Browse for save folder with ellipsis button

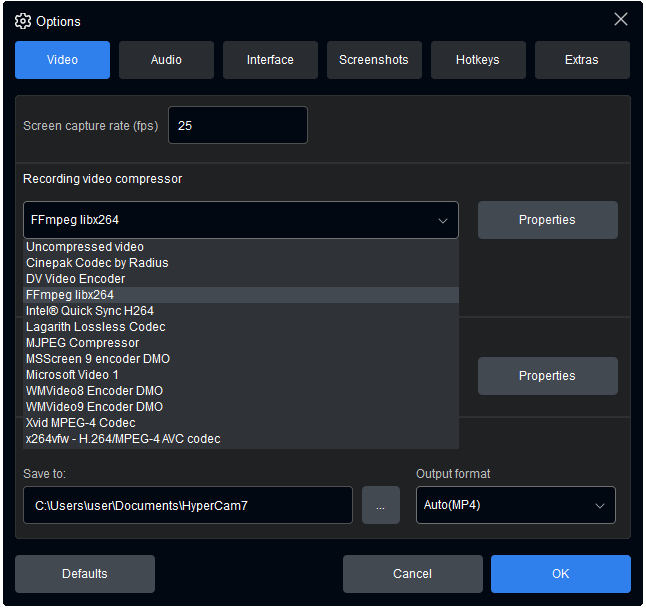tap(381, 506)
